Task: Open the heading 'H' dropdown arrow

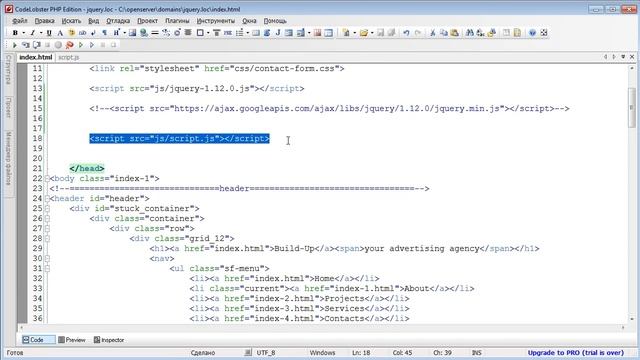Action: pyautogui.click(x=124, y=33)
